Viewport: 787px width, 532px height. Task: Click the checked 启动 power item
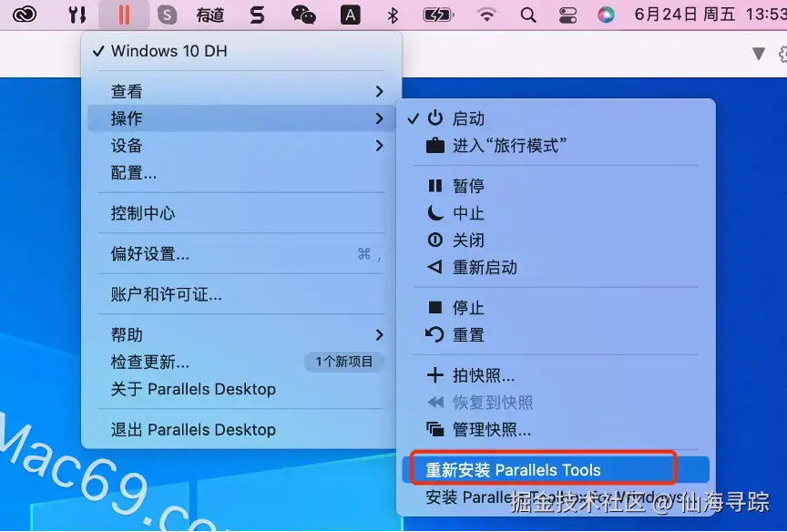tap(556, 118)
